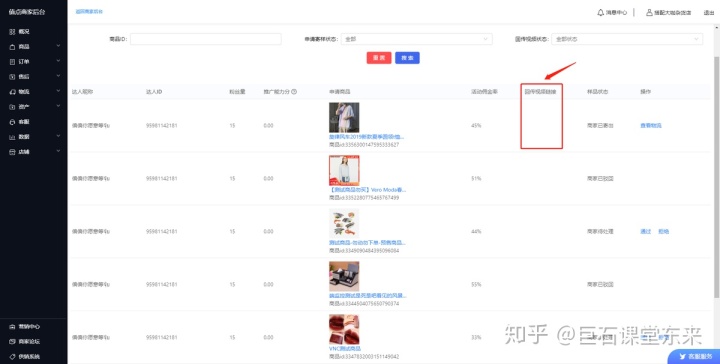
Task: Click 拒绝 in the 44% row
Action: pyautogui.click(x=664, y=231)
